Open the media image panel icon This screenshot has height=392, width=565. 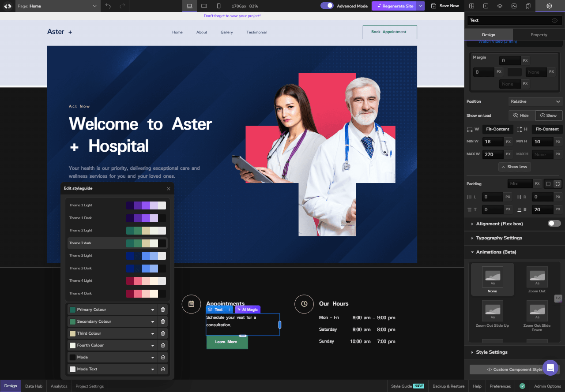[x=514, y=6]
